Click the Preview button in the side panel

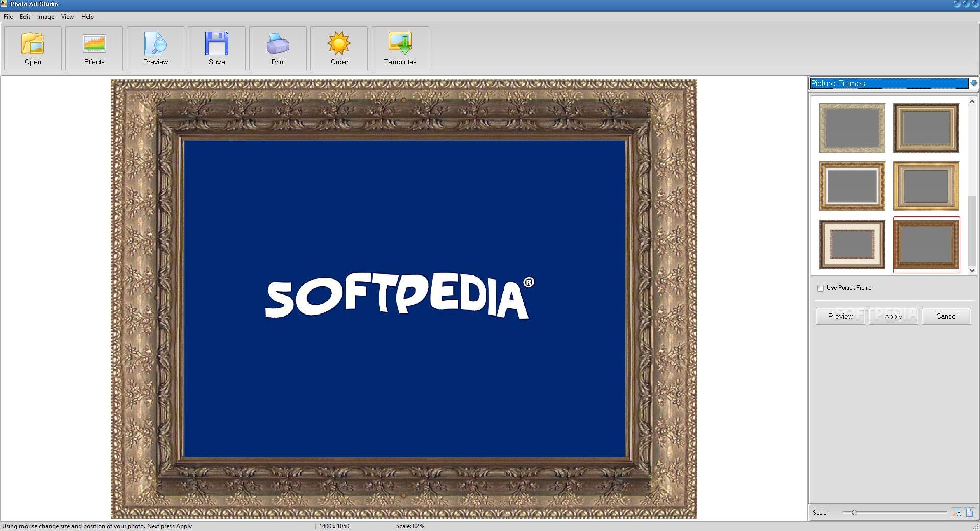(840, 316)
